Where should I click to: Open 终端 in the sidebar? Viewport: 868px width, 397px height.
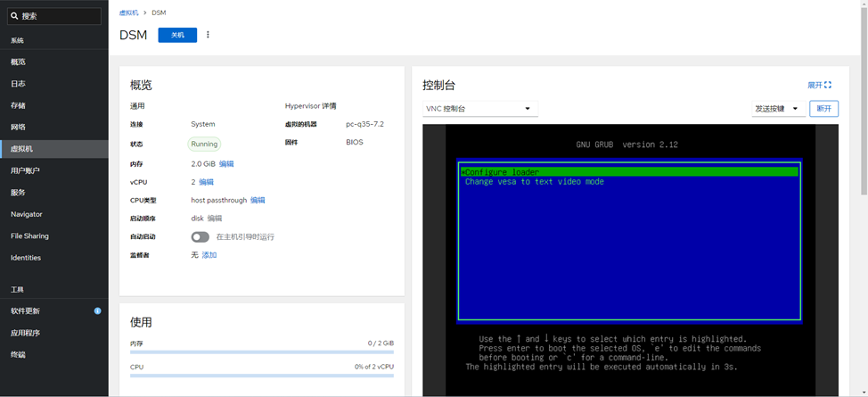click(54, 354)
